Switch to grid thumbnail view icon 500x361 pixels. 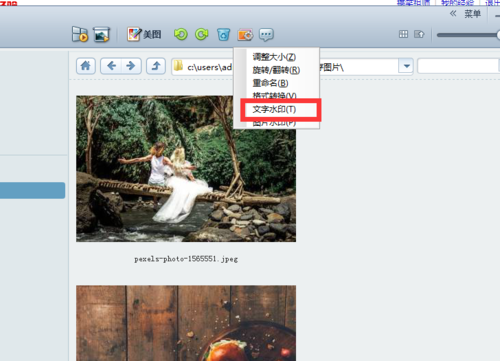(403, 34)
